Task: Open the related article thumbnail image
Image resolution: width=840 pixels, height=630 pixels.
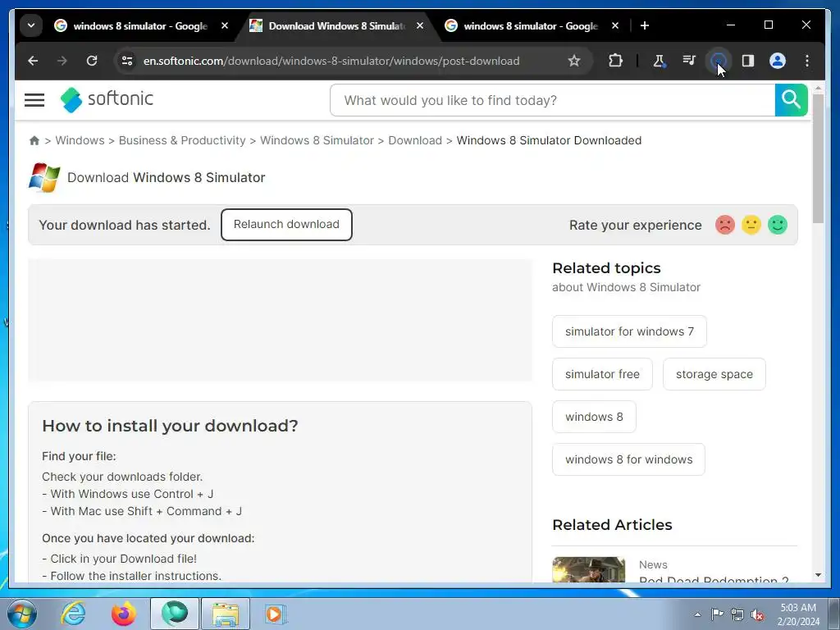Action: 589,569
